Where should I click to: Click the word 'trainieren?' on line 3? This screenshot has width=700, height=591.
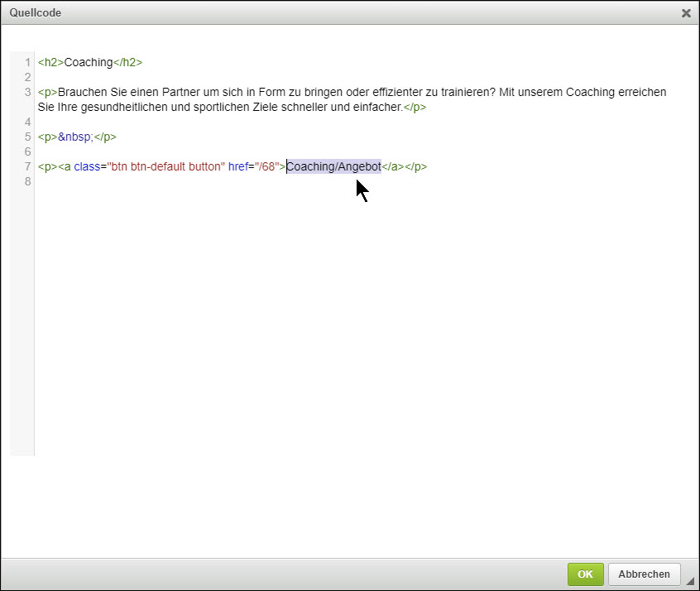tap(468, 92)
